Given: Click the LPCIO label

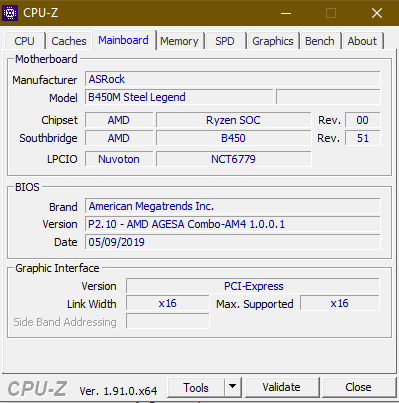Looking at the screenshot, I should [62, 159].
